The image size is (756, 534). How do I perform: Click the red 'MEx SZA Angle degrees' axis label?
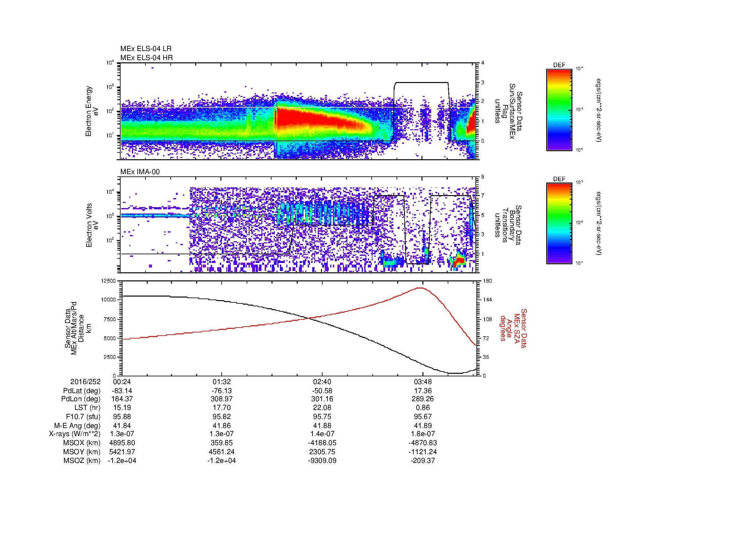pos(513,328)
